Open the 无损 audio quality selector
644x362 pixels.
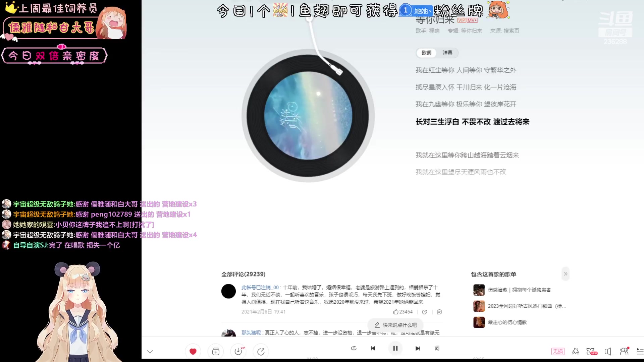558,351
